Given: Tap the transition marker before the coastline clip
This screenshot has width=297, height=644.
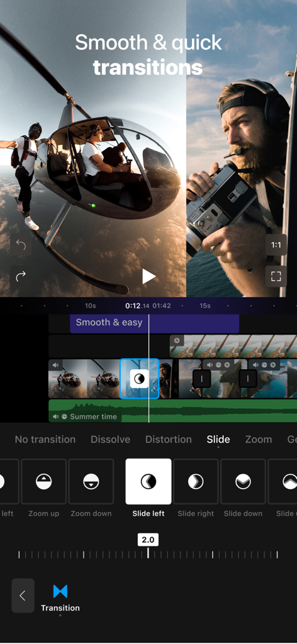Looking at the screenshot, I should click(x=202, y=379).
